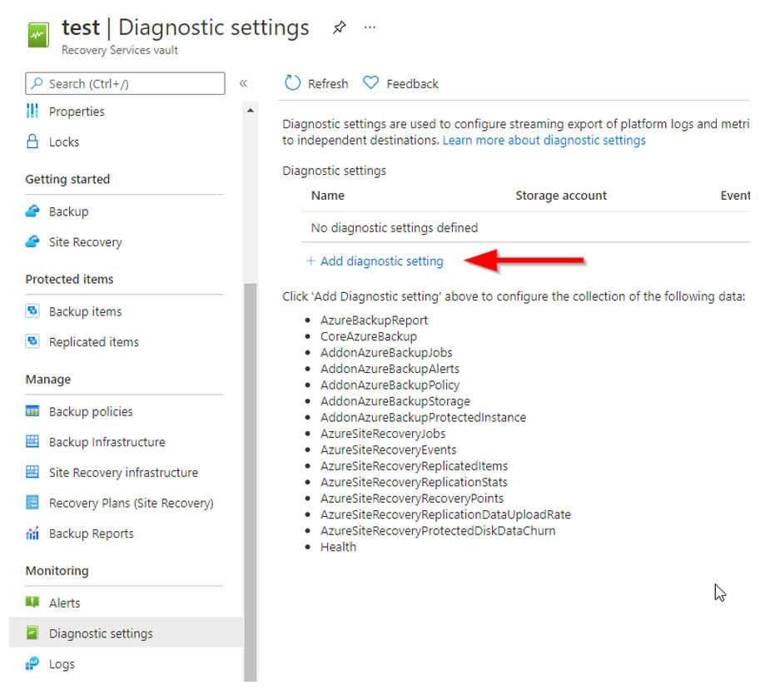Click the Backup items icon

32,311
